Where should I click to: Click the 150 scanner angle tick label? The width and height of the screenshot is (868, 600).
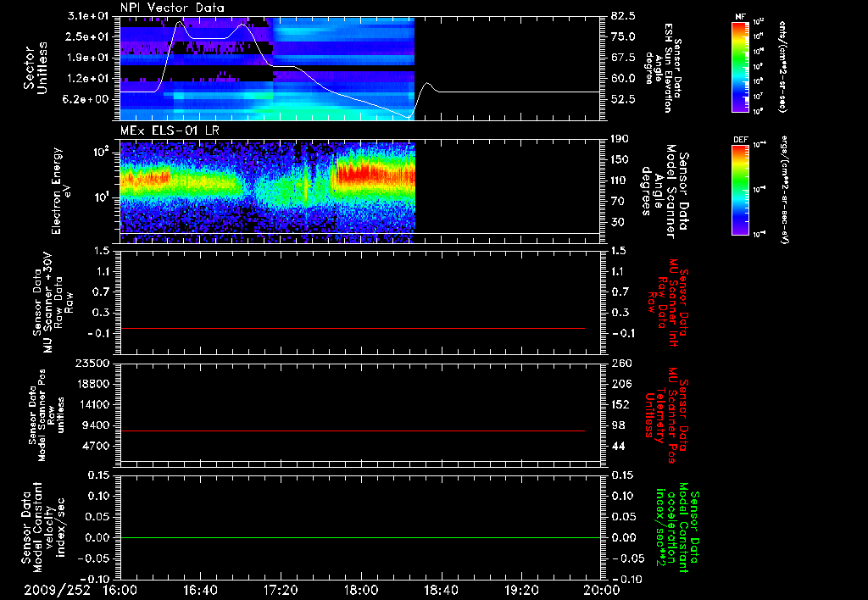[620, 159]
